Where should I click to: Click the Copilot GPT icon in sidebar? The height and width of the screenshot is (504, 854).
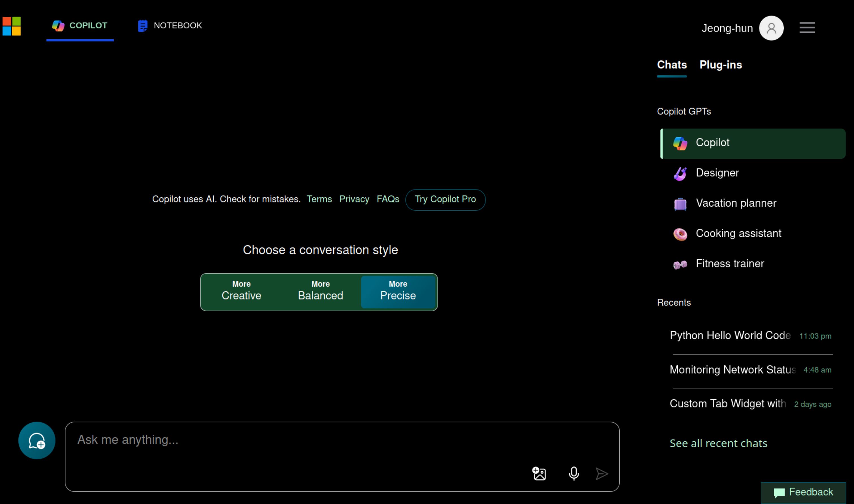point(680,143)
